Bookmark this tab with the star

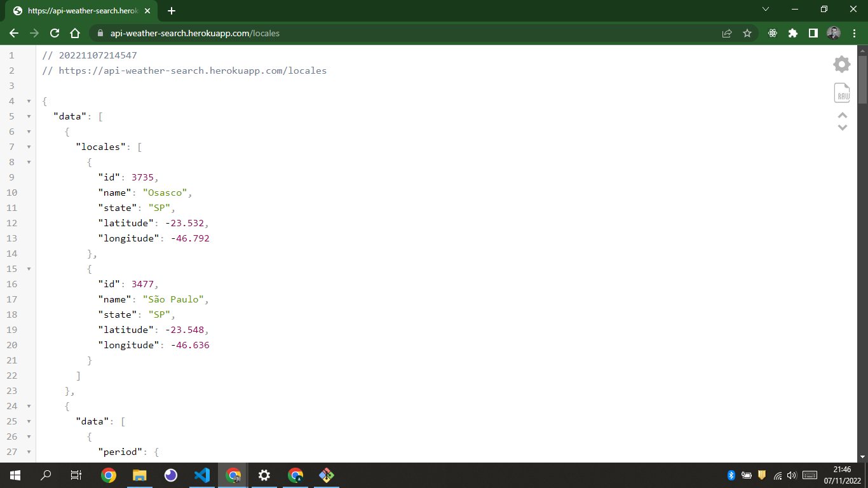pyautogui.click(x=747, y=33)
